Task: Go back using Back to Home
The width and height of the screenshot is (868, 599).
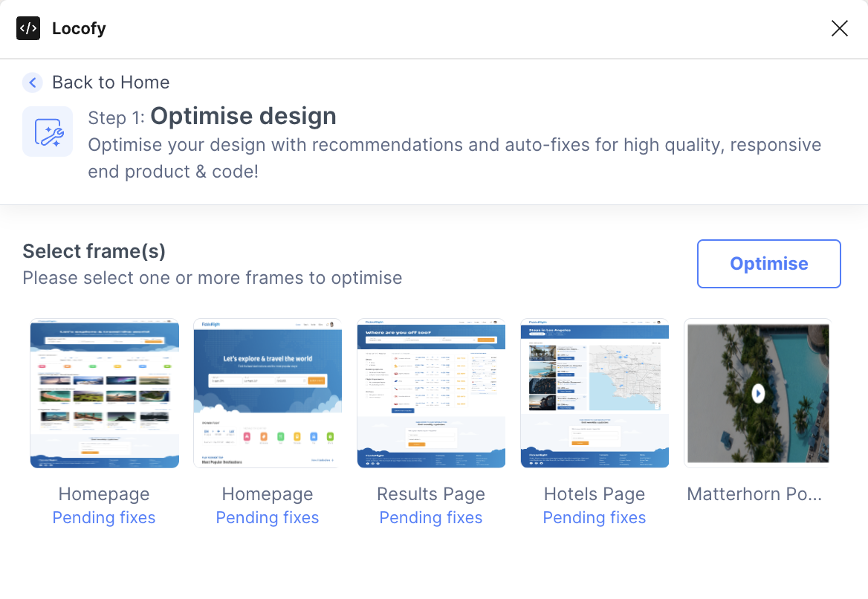Action: tap(110, 82)
